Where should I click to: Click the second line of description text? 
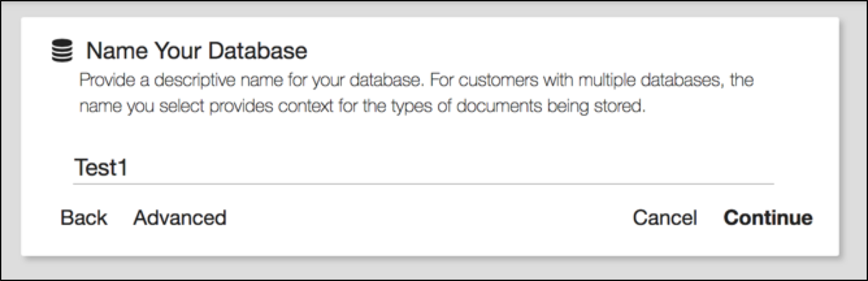362,107
